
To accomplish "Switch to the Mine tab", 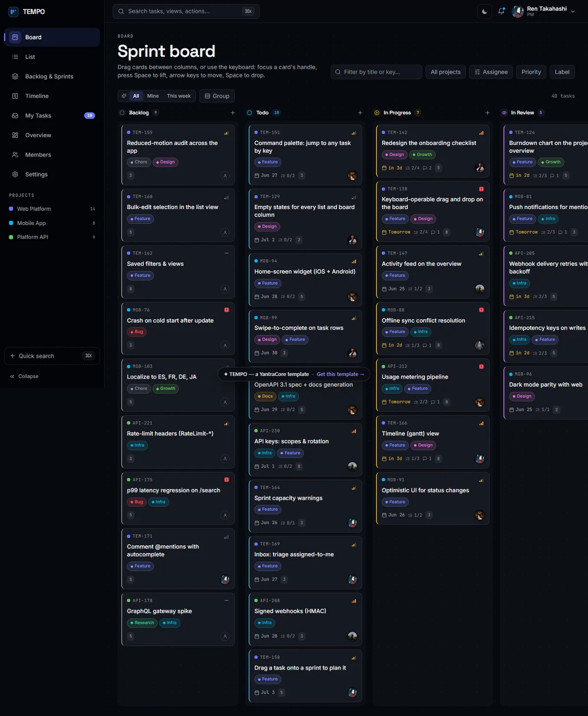I will click(x=153, y=96).
